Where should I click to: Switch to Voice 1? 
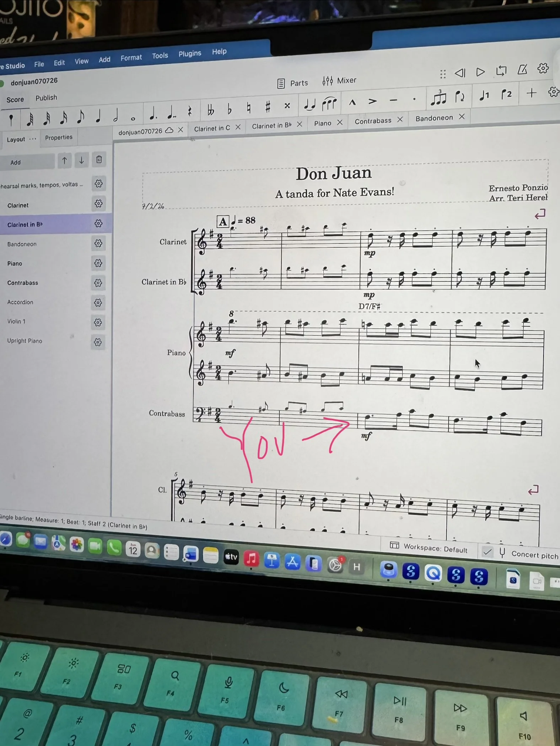click(x=484, y=95)
